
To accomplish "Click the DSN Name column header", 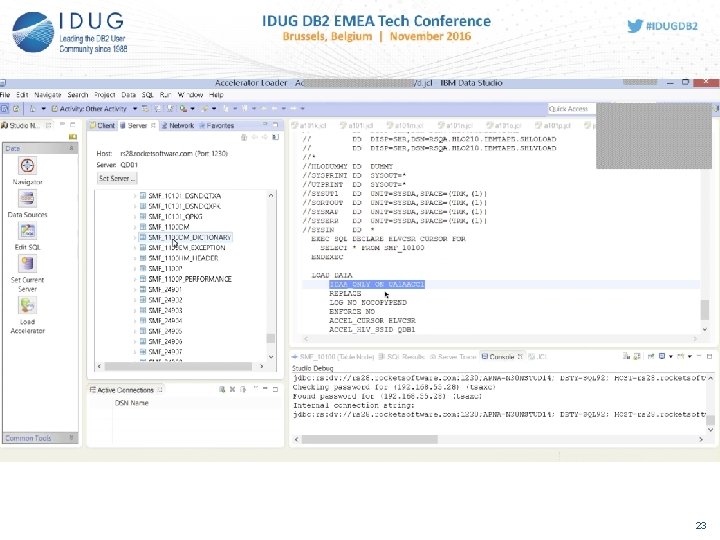I will [x=132, y=403].
